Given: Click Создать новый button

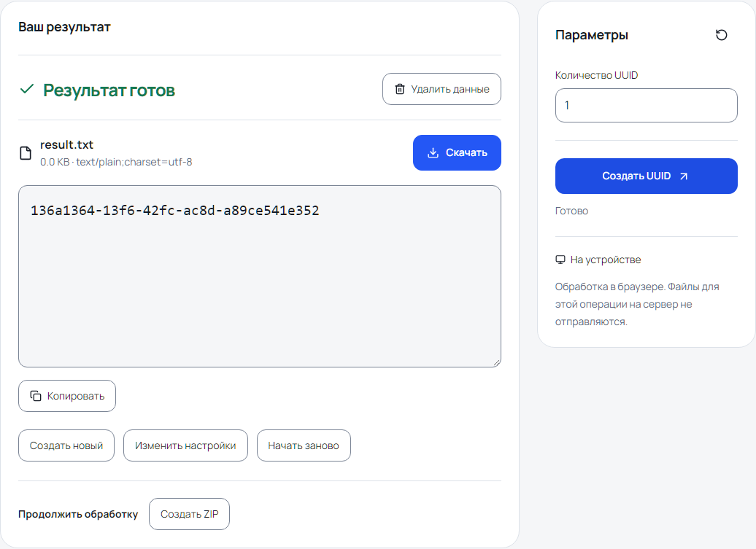Looking at the screenshot, I should (66, 445).
